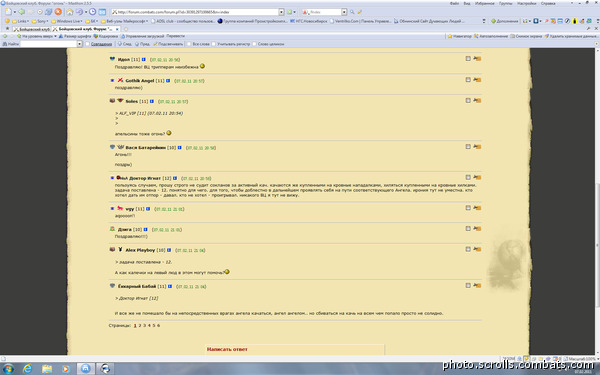Open the Windows Start menu
Viewport: 600px width, 375px height.
(x=8, y=369)
